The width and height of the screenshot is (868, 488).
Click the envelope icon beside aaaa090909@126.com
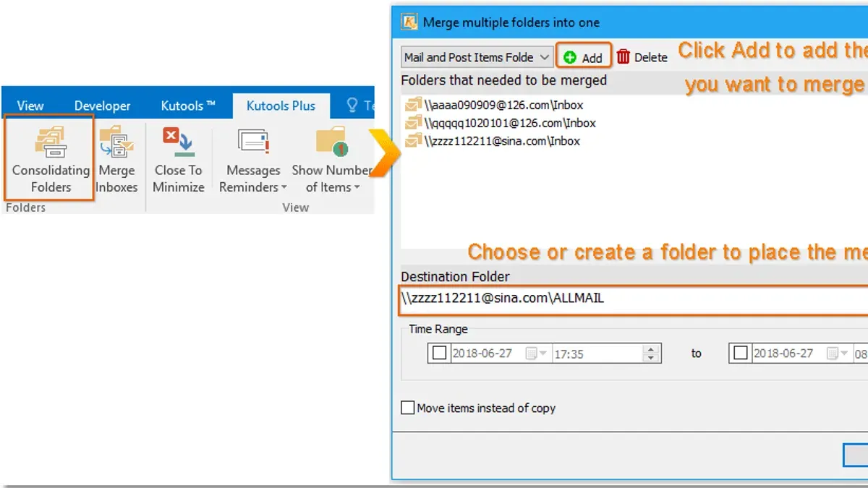(x=413, y=105)
